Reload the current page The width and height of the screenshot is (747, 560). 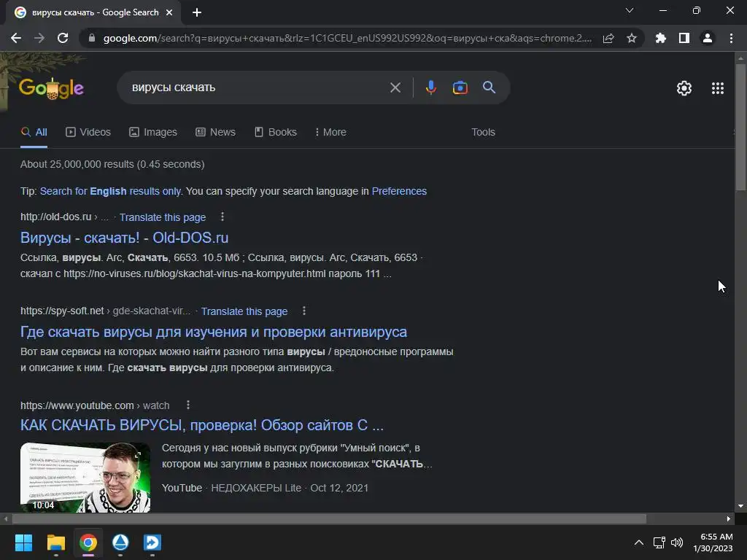[x=63, y=38]
